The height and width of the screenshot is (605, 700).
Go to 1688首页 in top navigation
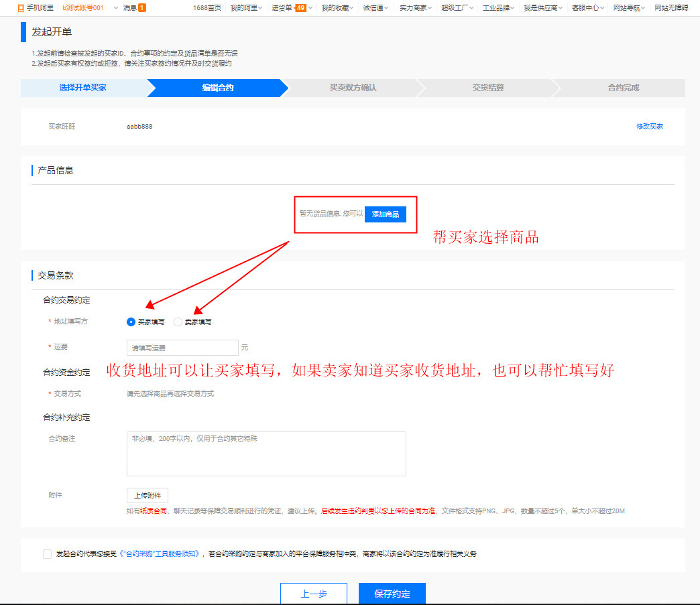pyautogui.click(x=207, y=8)
